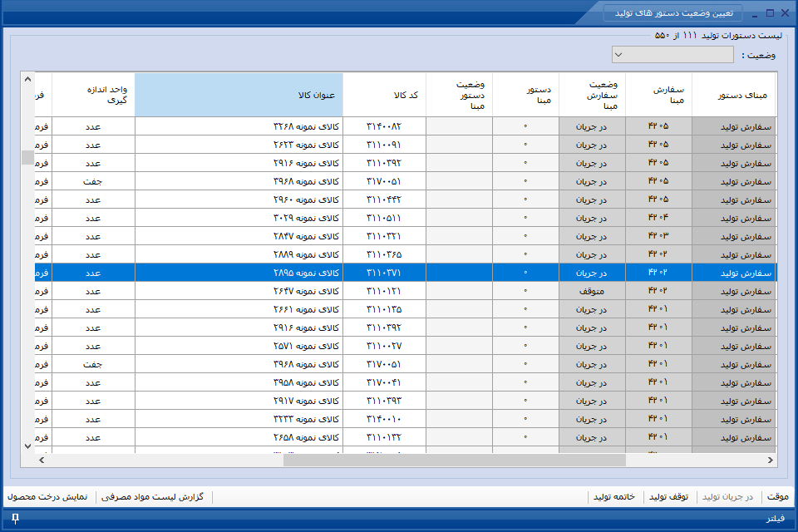Click the scroll up arrow of the table
Image resolution: width=798 pixels, height=532 pixels.
click(27, 80)
